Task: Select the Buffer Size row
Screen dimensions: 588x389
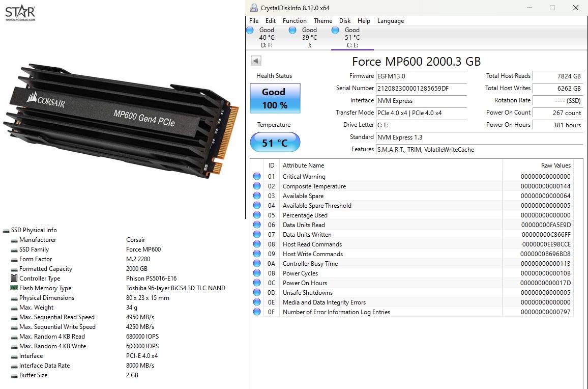Action: coord(74,375)
